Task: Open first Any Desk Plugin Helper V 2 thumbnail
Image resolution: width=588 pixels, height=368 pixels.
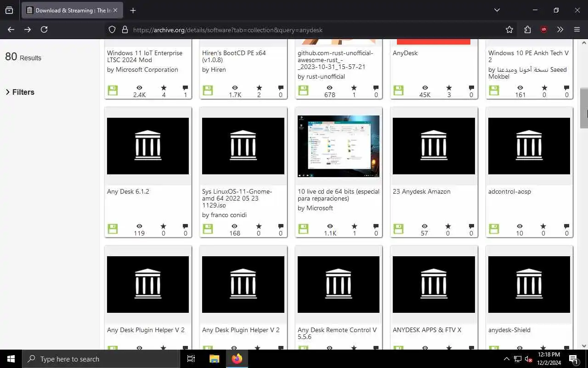Action: tap(148, 284)
